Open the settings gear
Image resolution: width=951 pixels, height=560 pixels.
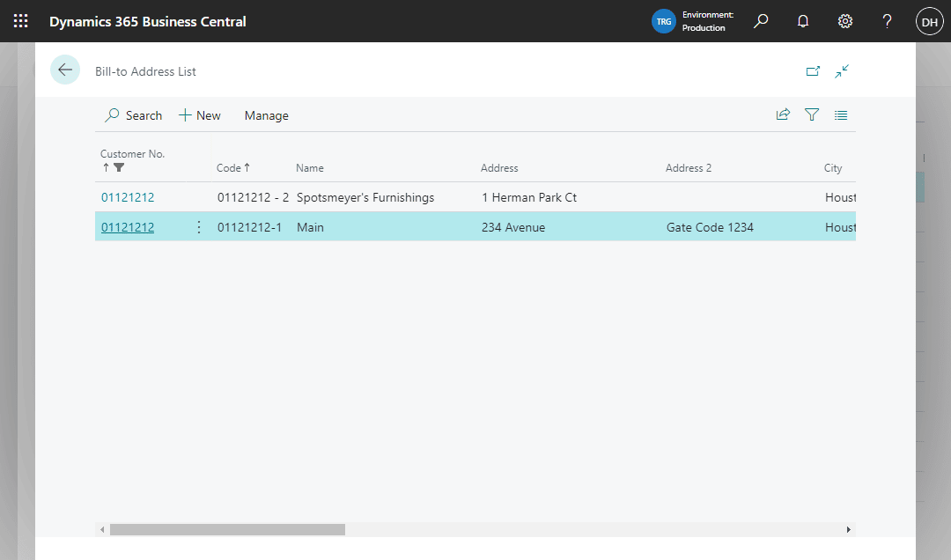click(x=844, y=21)
